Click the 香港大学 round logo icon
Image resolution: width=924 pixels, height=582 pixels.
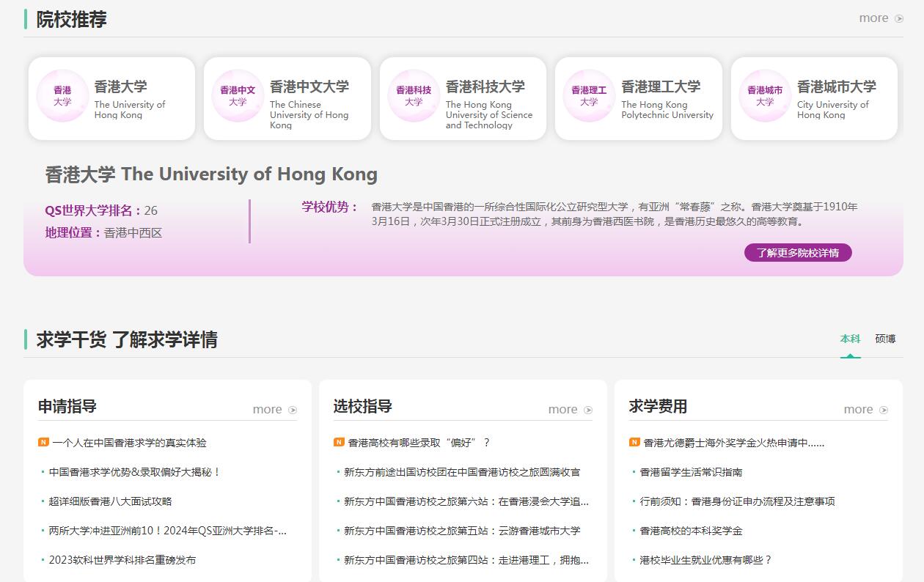click(x=62, y=96)
